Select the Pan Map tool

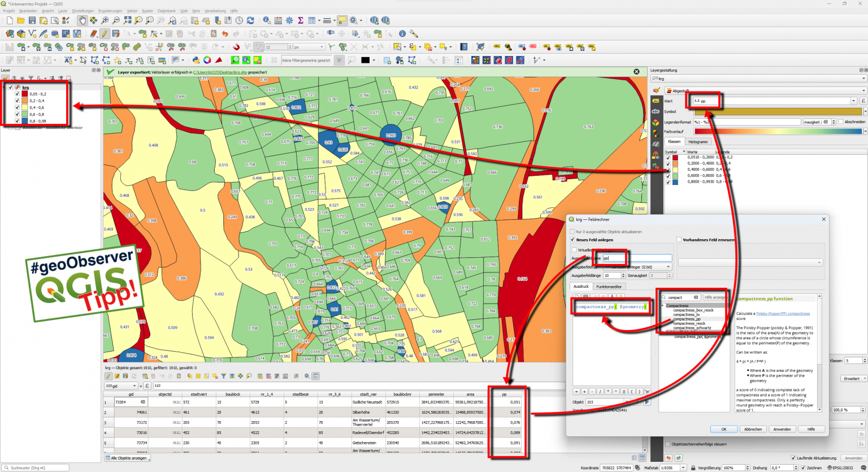[x=83, y=20]
